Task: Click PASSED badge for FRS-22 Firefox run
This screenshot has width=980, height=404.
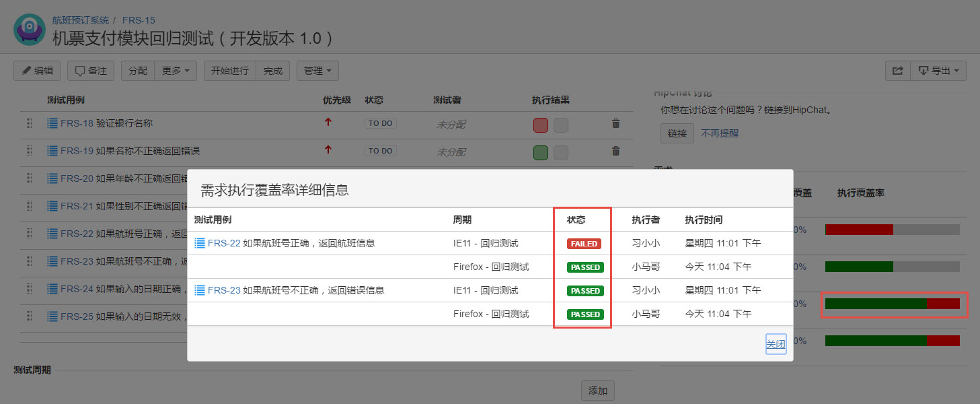Action: (585, 267)
